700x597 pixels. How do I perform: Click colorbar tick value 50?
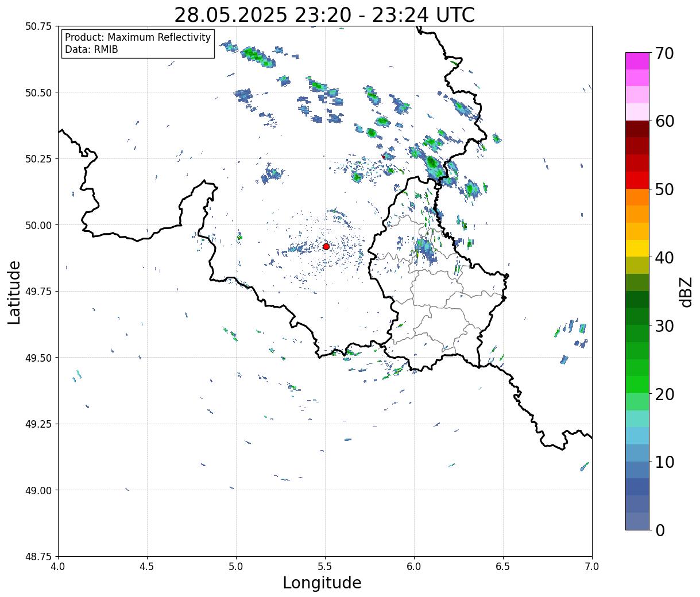coord(664,189)
